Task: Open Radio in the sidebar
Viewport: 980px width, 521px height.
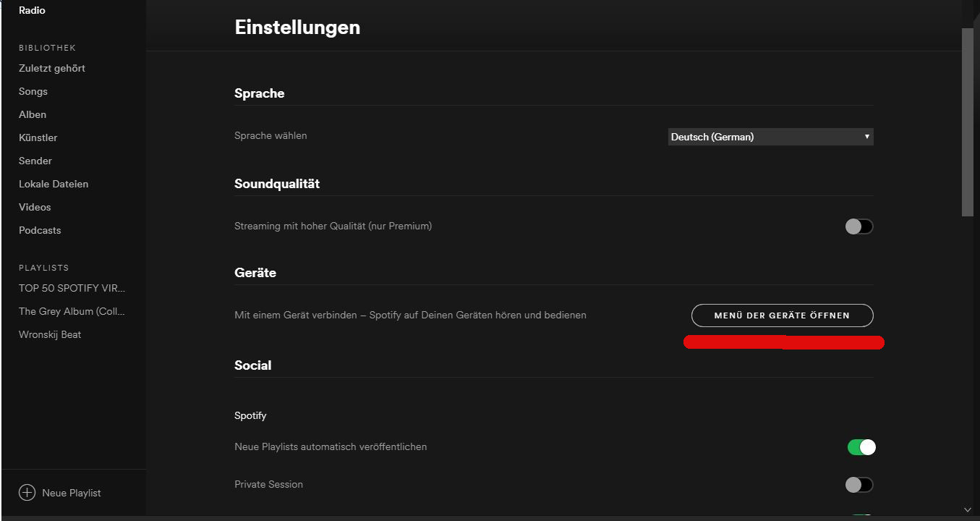Action: (32, 10)
